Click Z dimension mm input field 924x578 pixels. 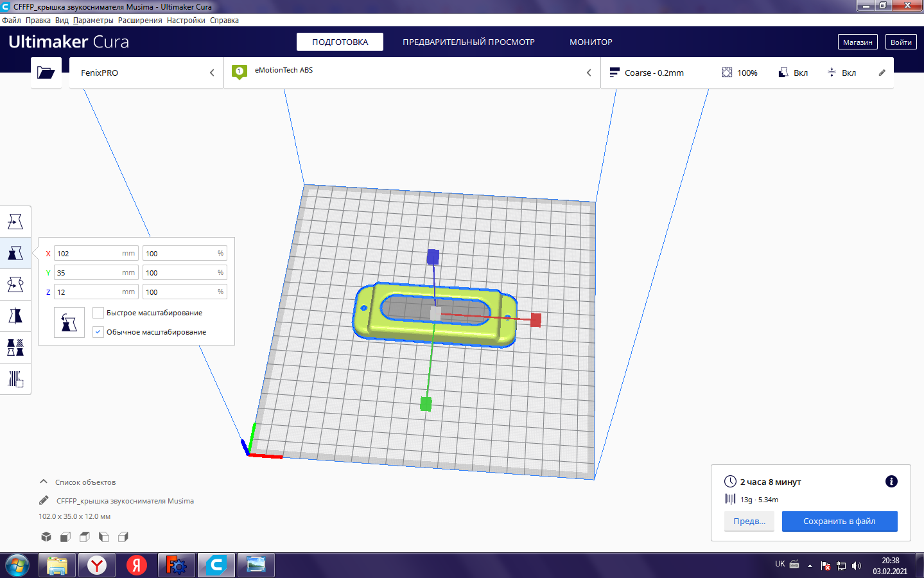(96, 292)
